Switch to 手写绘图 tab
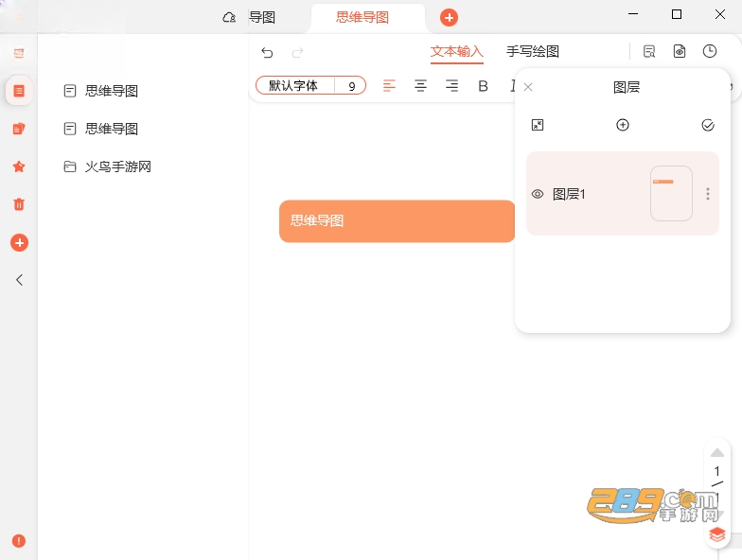 (532, 51)
